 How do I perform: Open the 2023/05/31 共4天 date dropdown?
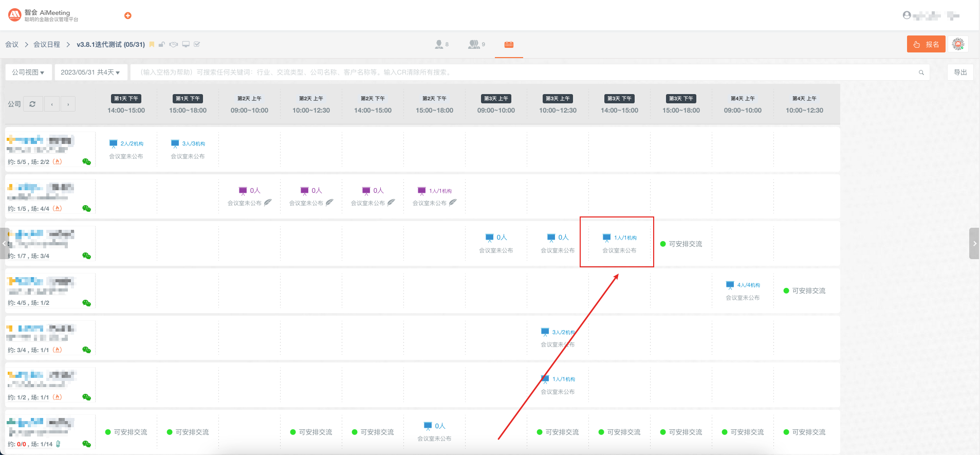click(90, 72)
